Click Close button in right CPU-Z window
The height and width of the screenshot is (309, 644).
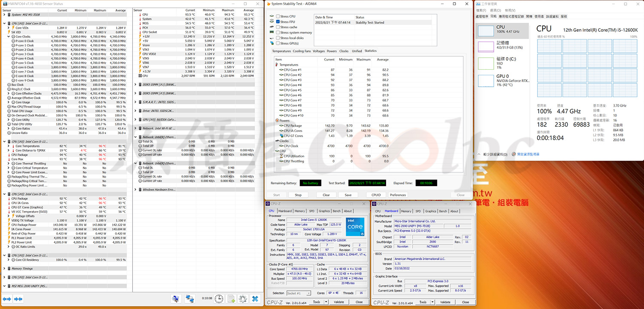pyautogui.click(x=465, y=302)
